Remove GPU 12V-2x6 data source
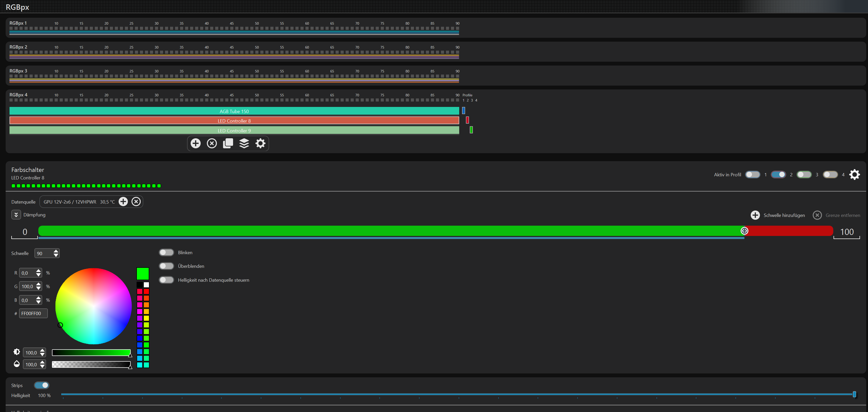Image resolution: width=868 pixels, height=412 pixels. [x=136, y=202]
